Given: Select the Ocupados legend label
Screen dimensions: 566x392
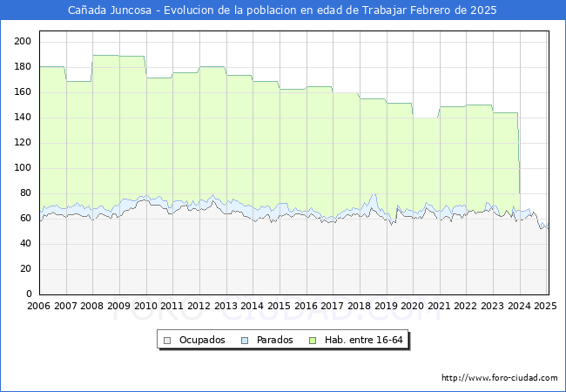Looking at the screenshot, I should click(202, 340).
